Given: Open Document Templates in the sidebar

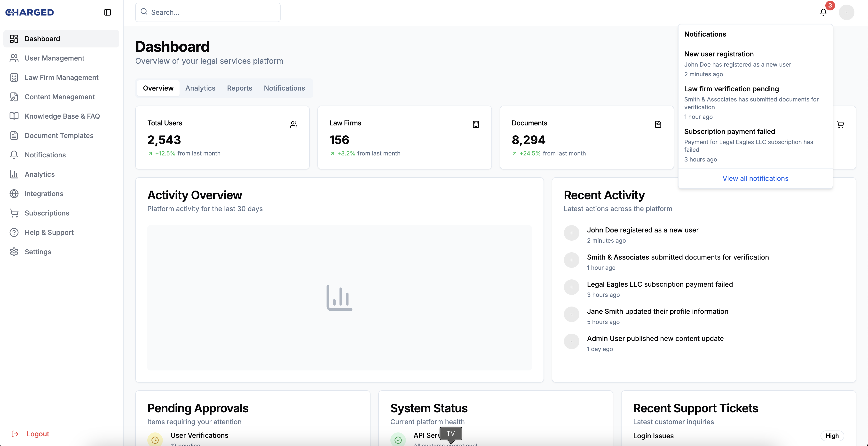Looking at the screenshot, I should [61, 136].
